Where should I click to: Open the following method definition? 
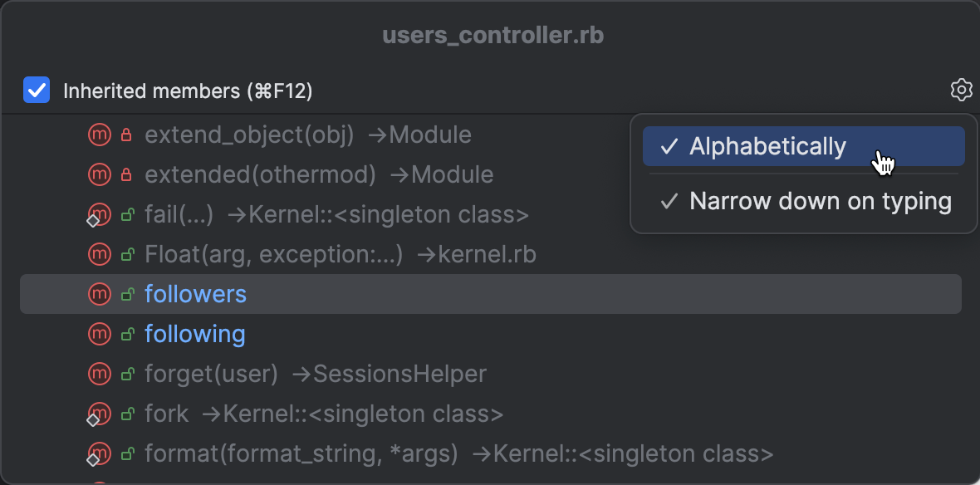tap(194, 334)
